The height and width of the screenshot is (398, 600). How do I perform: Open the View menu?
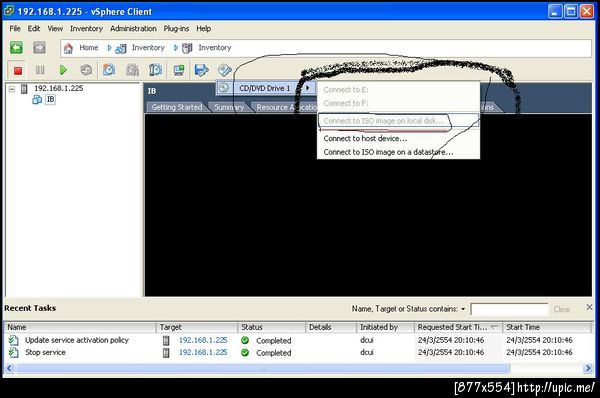coord(55,29)
